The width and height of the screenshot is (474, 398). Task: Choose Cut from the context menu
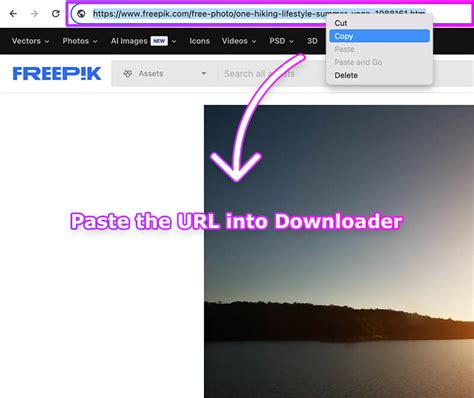379,23
